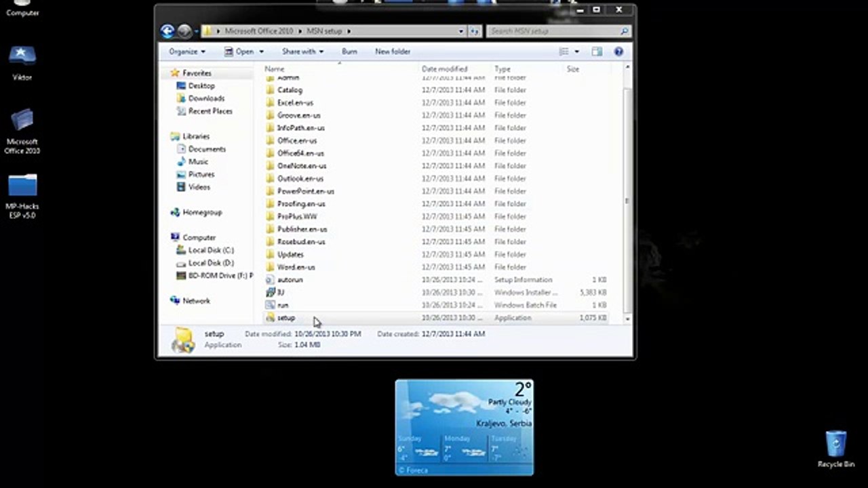Select Libraries in the navigation pane

tap(196, 136)
